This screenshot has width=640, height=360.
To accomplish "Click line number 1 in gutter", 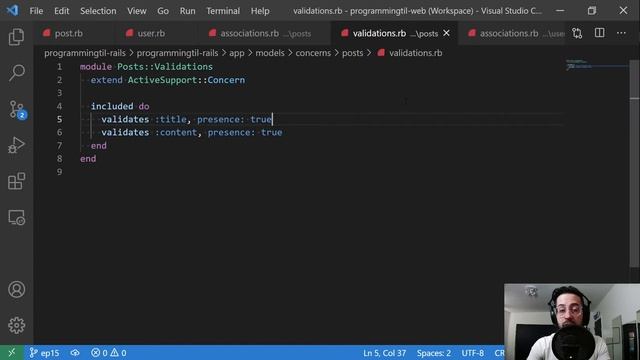I will click(60, 67).
